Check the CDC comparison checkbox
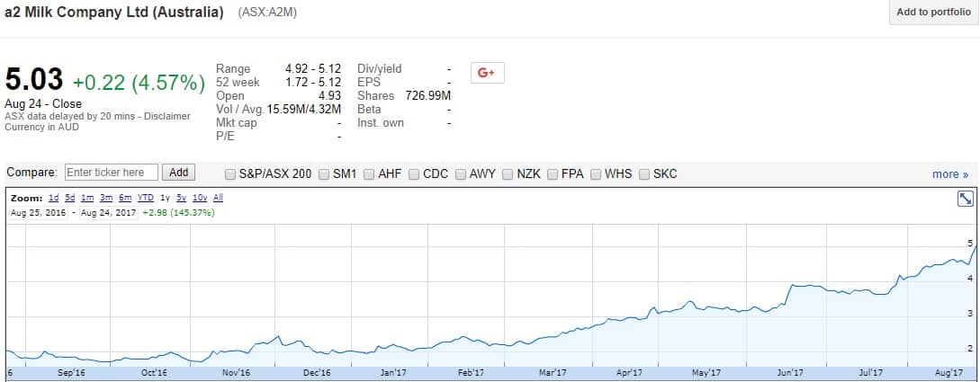Screen dimensions: 980x382 415,173
